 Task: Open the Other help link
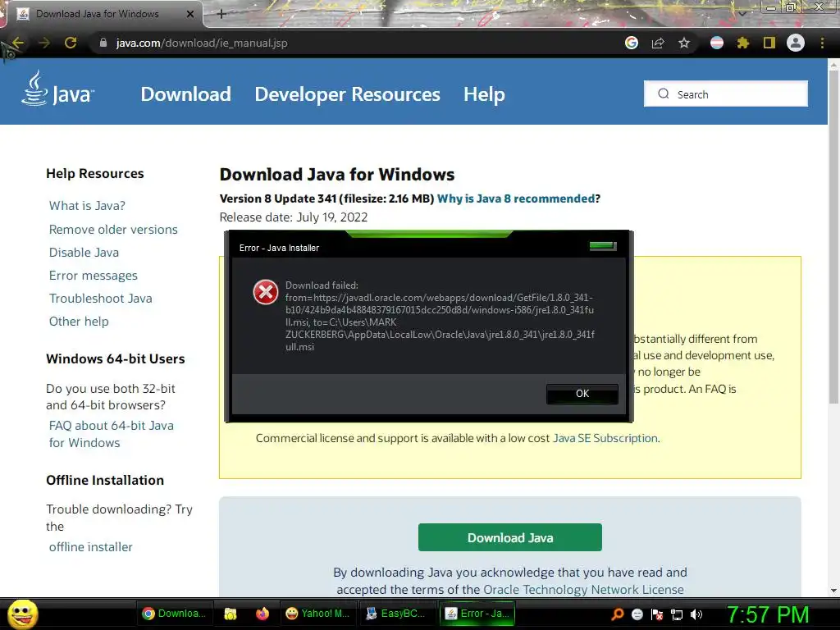tap(79, 322)
